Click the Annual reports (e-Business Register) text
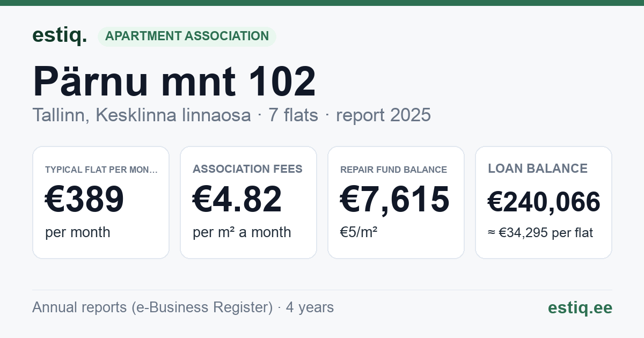The width and height of the screenshot is (644, 338). (152, 307)
